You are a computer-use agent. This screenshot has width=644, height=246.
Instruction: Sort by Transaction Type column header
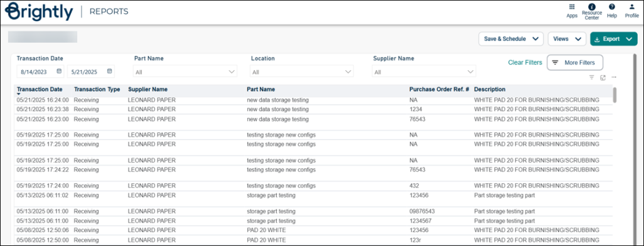point(97,89)
